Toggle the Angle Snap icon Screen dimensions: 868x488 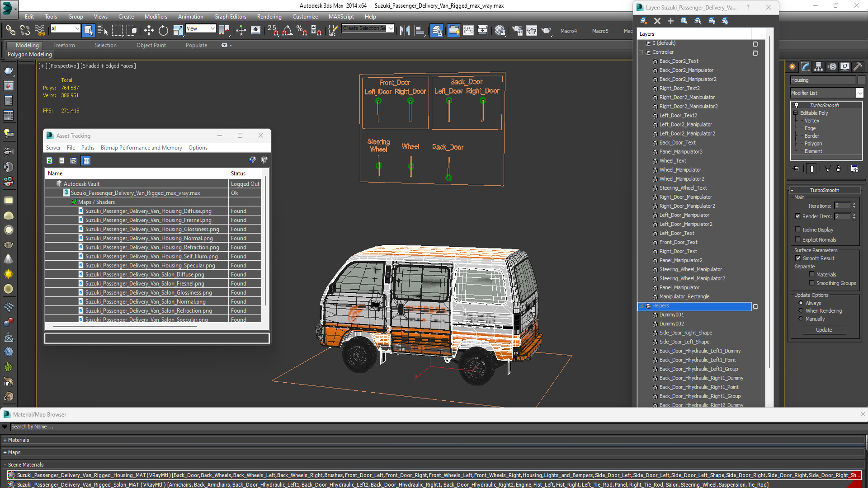coord(287,30)
